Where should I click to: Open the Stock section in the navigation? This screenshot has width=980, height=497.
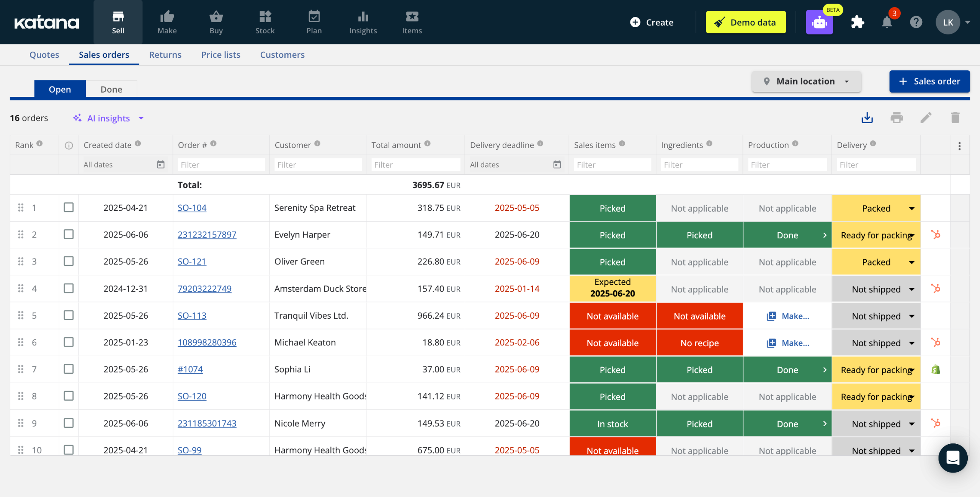point(265,22)
